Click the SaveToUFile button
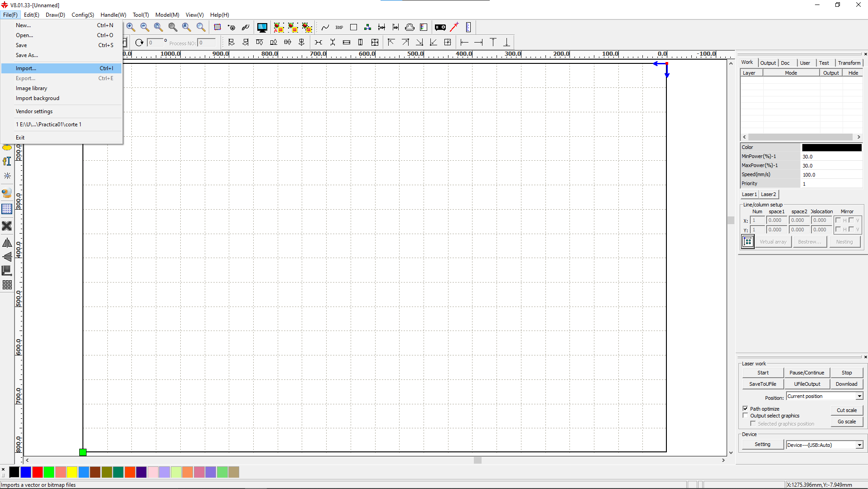Image resolution: width=868 pixels, height=489 pixels. coord(763,384)
